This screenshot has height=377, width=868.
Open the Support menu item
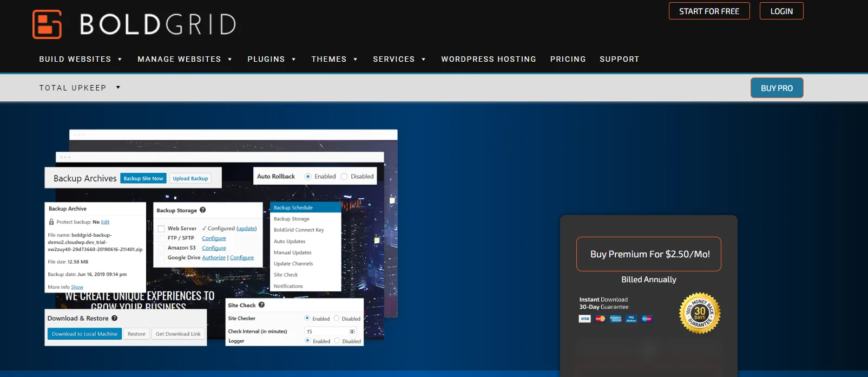click(620, 59)
